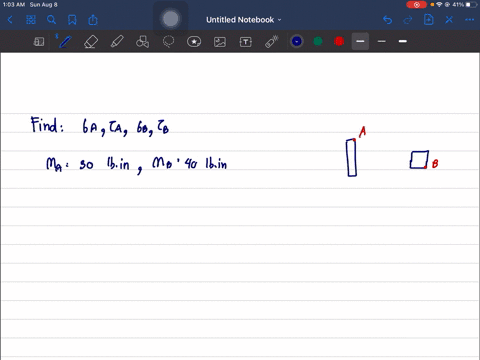Tap the red letter B label
This screenshot has height=360, width=480.
(435, 164)
